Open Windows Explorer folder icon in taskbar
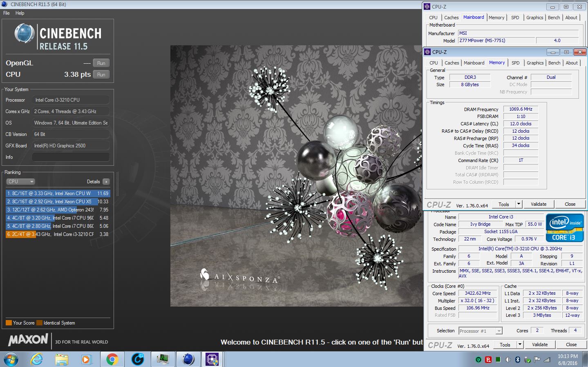 point(62,359)
